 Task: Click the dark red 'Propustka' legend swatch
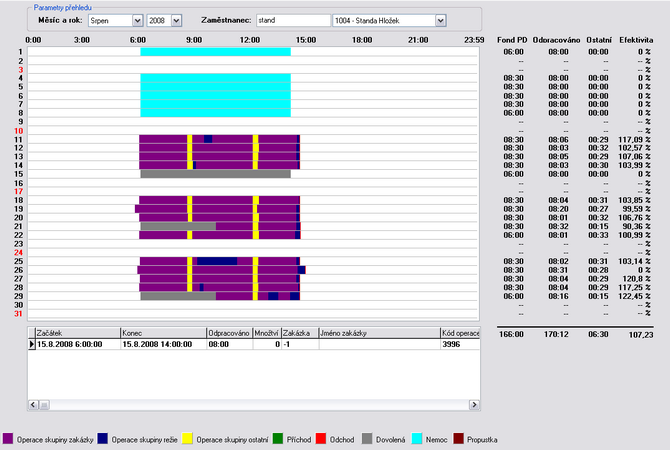coord(458,439)
